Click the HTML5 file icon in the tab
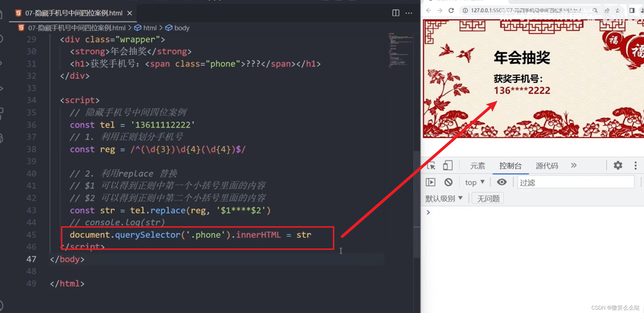Screen dimensions: 644x313 click(x=18, y=13)
